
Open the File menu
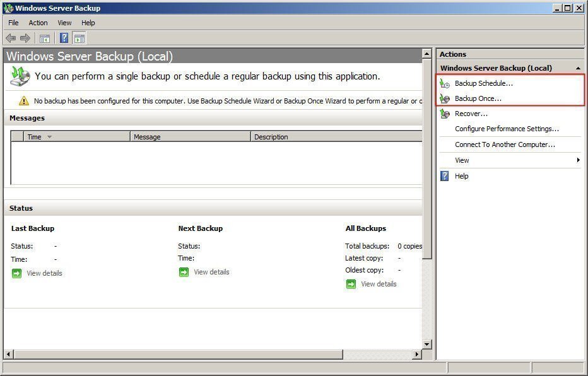[13, 23]
